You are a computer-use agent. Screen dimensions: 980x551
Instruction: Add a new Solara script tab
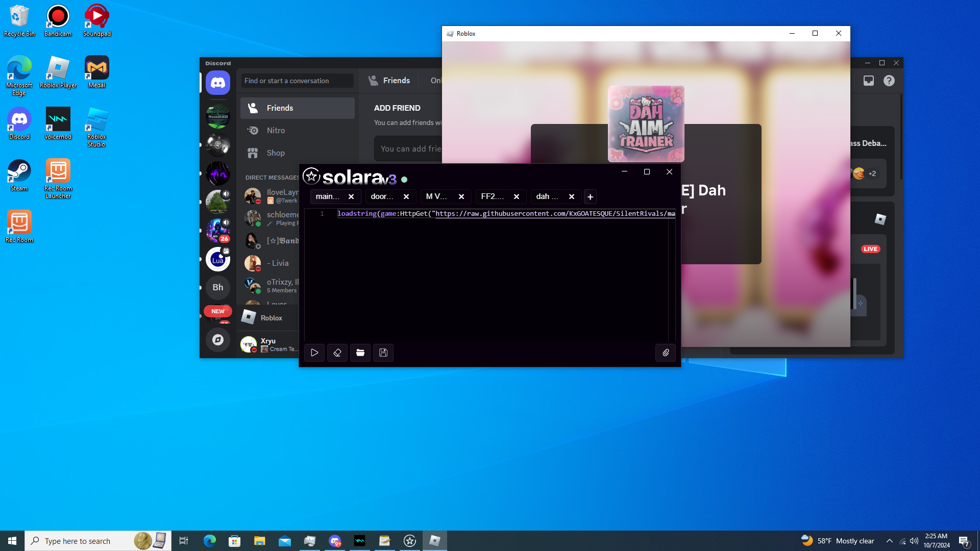pyautogui.click(x=590, y=197)
